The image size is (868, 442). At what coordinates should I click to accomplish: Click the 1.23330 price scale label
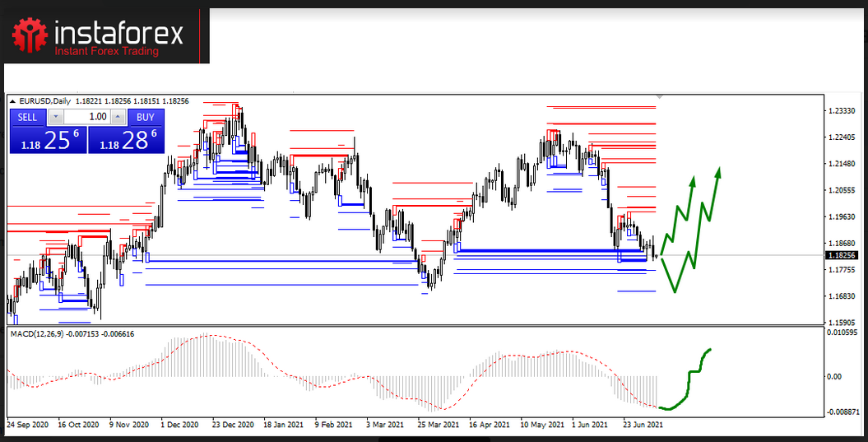click(x=841, y=111)
